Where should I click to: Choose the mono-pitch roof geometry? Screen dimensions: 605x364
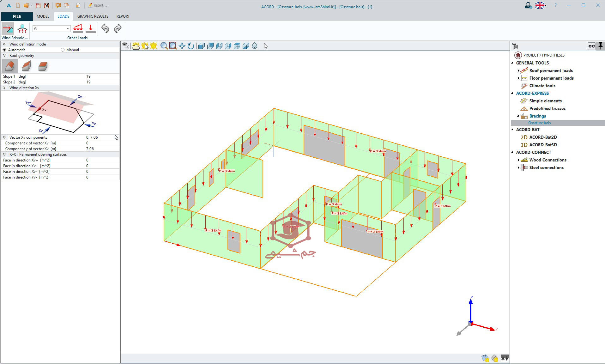coord(26,66)
